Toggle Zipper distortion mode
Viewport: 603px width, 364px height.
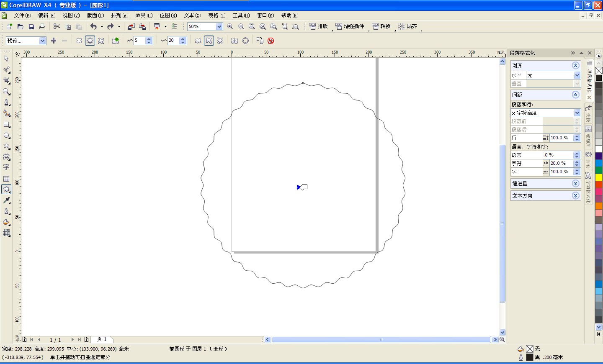pos(90,41)
